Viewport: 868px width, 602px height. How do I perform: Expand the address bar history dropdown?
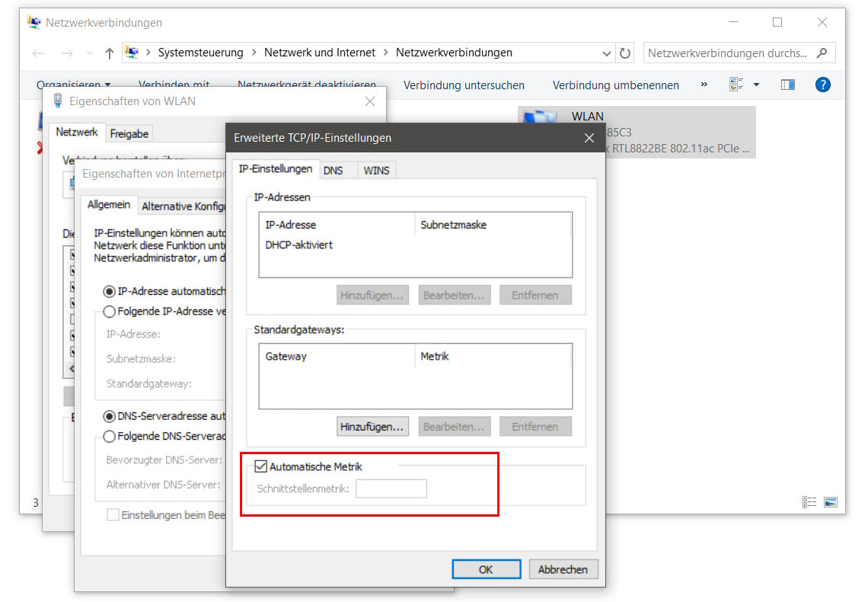click(x=606, y=53)
